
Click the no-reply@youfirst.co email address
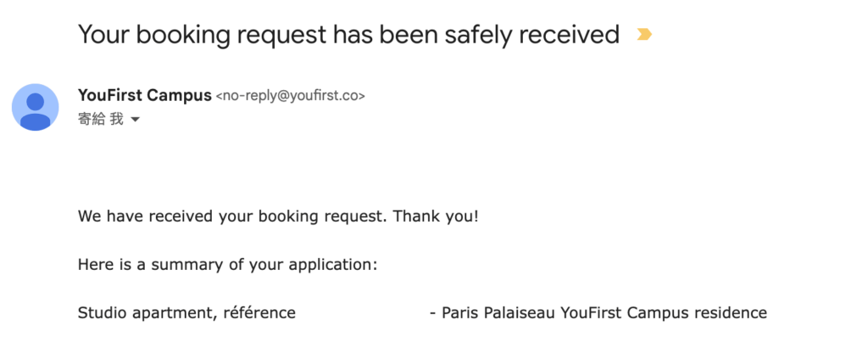(290, 96)
